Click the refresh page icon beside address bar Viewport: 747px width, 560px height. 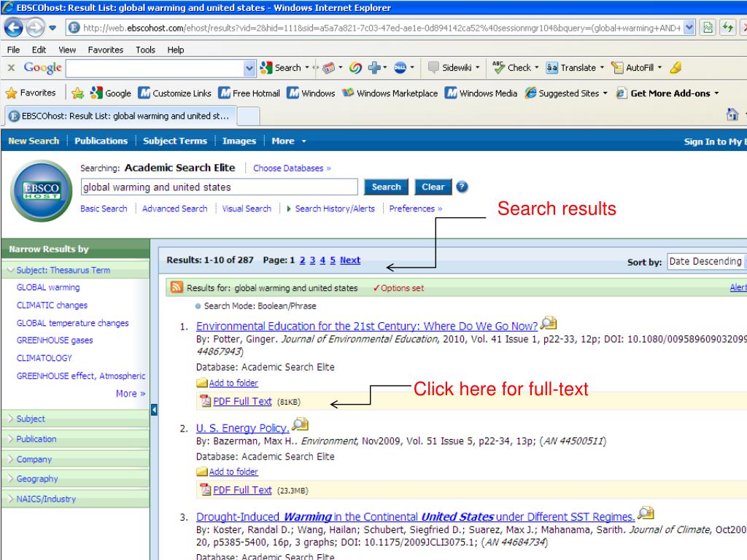point(727,28)
